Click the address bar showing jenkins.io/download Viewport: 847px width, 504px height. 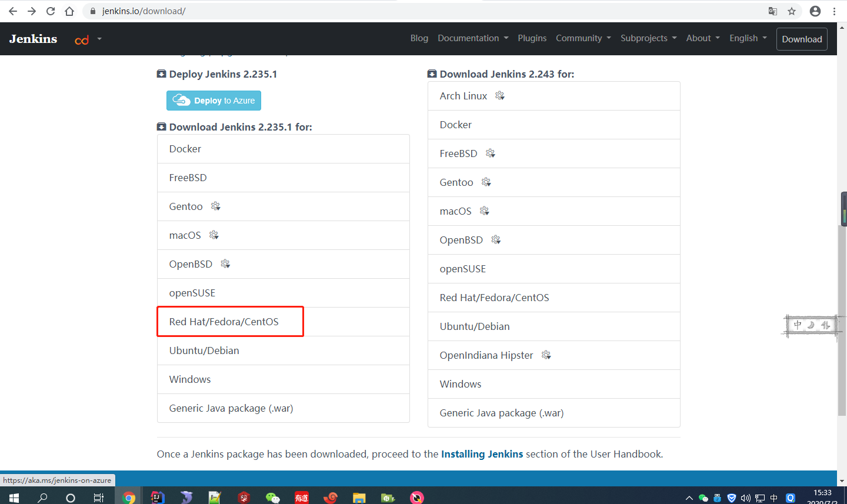point(412,11)
